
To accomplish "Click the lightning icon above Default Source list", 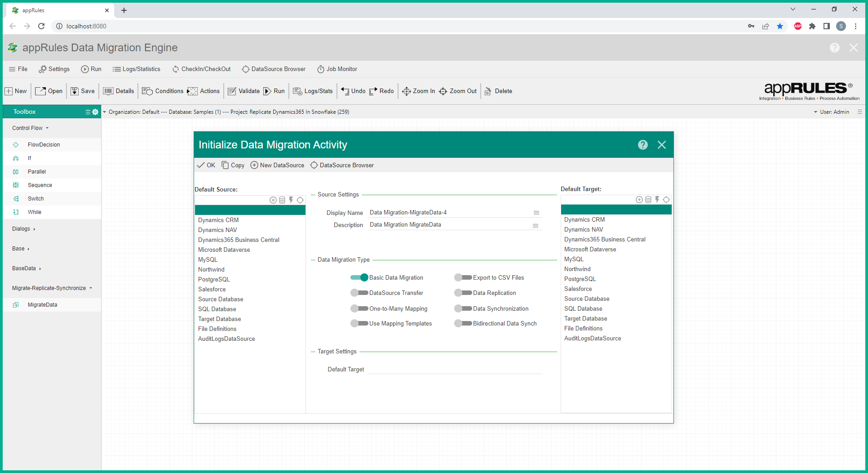I will (291, 200).
